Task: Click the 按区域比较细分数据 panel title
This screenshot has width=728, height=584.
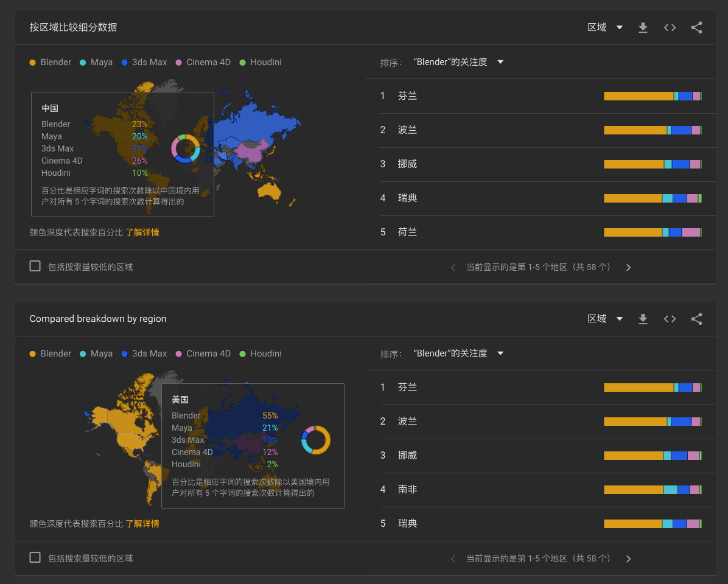Action: [74, 27]
